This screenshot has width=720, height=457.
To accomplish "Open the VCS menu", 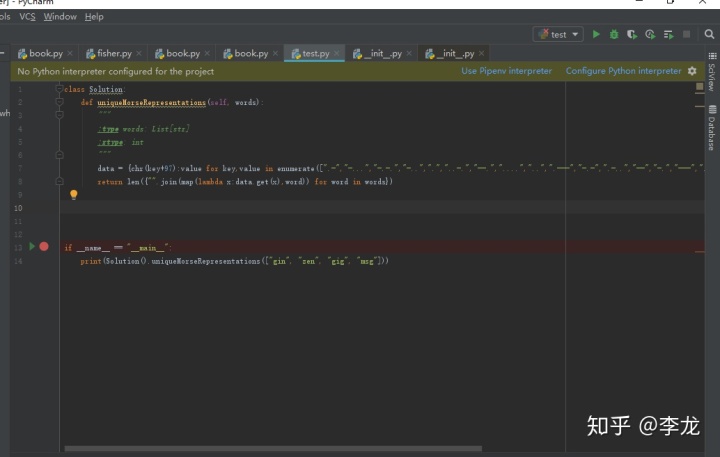I will [27, 17].
